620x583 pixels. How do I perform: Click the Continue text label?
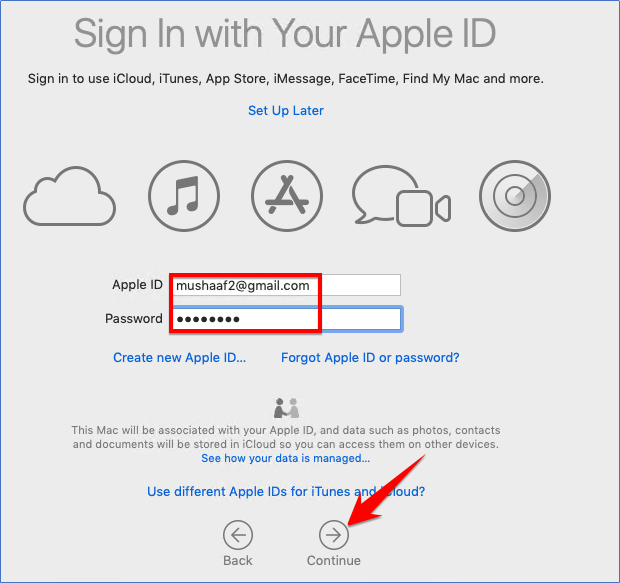(x=334, y=560)
